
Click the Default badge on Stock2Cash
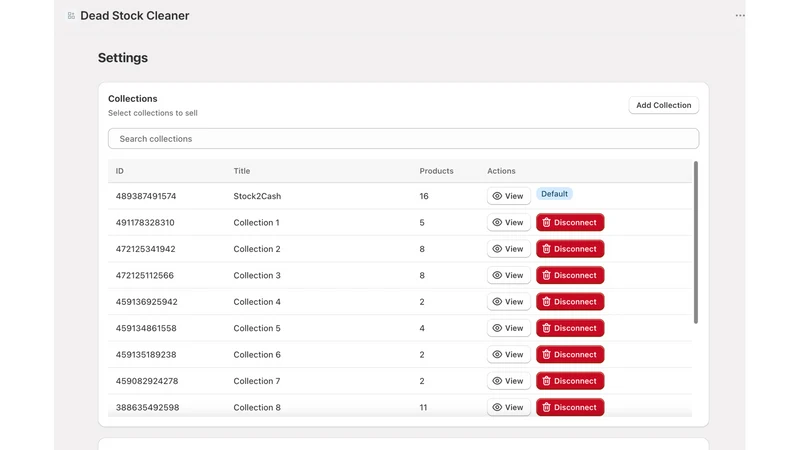(x=554, y=194)
